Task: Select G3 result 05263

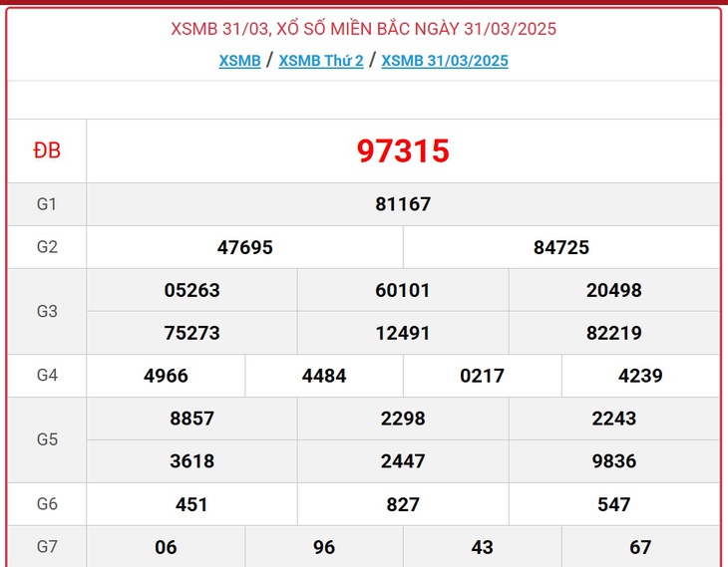Action: [x=191, y=290]
